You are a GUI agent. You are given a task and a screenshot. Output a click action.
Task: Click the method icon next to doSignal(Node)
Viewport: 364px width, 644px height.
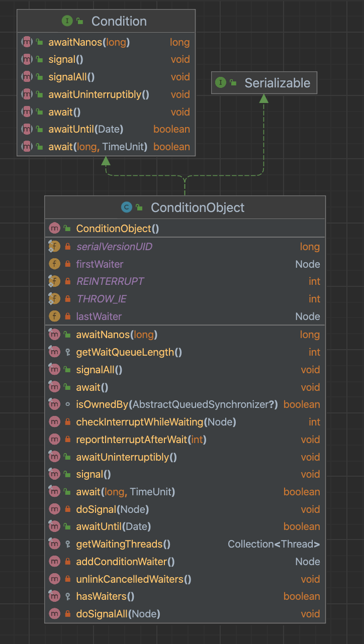click(x=54, y=509)
